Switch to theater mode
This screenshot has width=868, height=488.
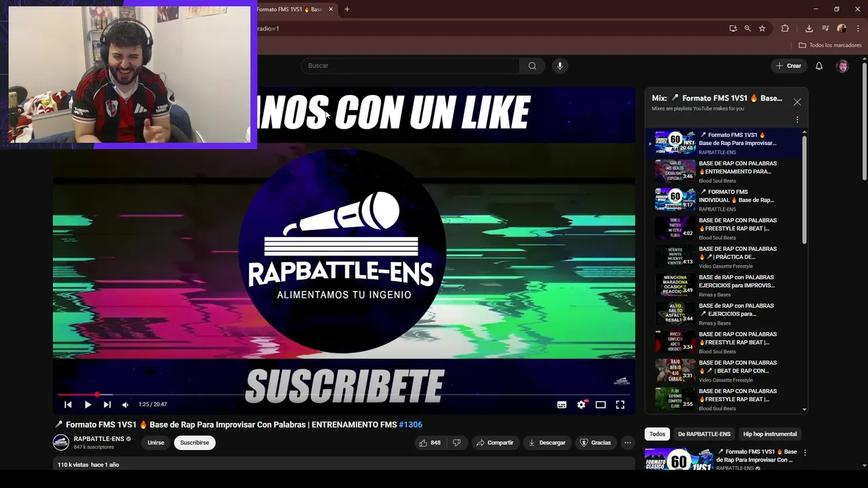point(600,405)
